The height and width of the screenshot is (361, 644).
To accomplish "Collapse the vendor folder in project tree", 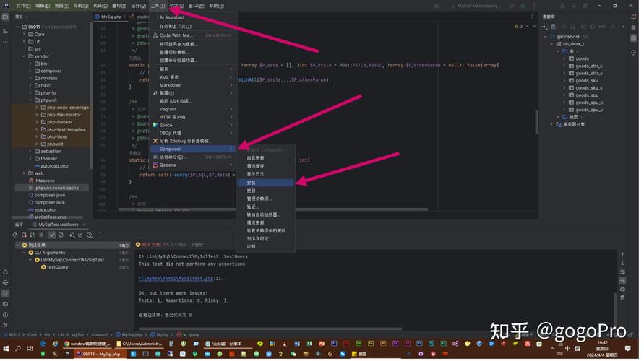I will [x=25, y=56].
